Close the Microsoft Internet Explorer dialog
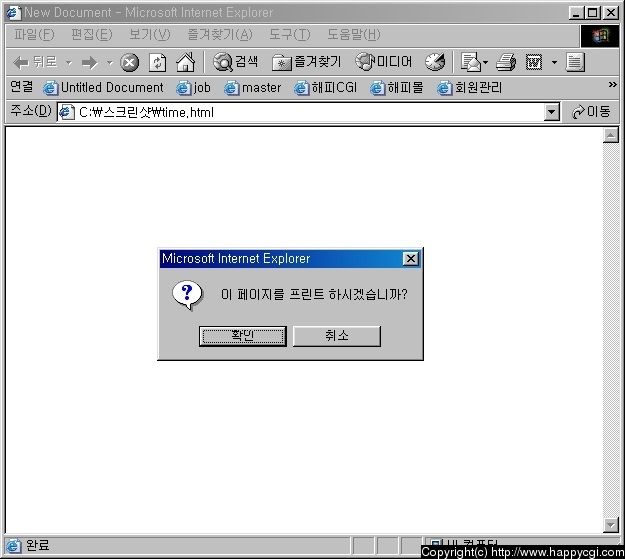 411,259
